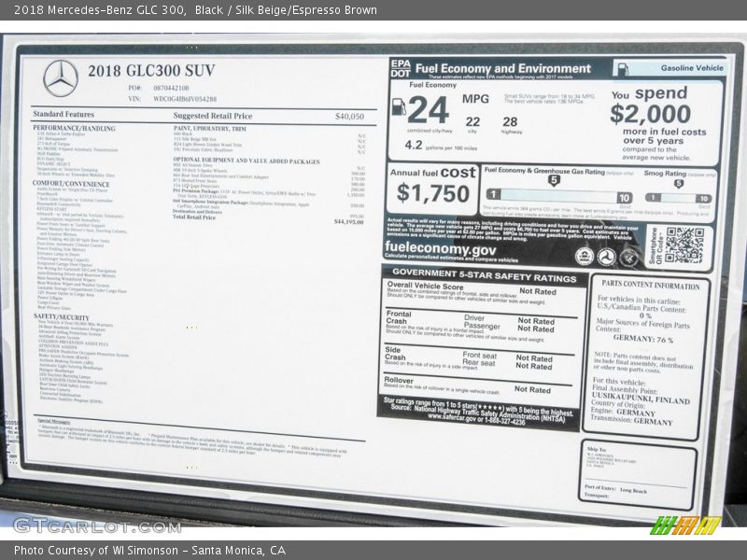This screenshot has width=747, height=560.
Task: Click the EPA DOT logo
Action: [x=401, y=69]
